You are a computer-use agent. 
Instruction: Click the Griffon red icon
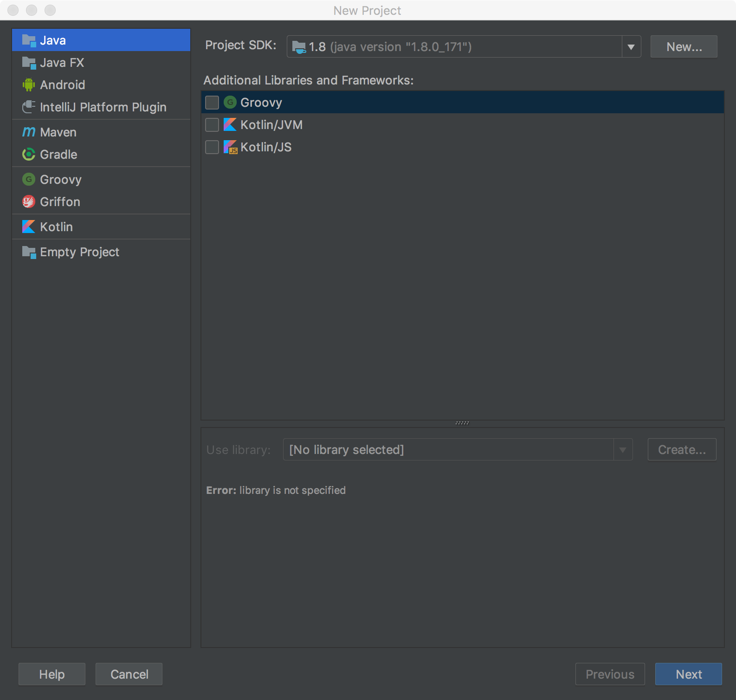pyautogui.click(x=29, y=202)
